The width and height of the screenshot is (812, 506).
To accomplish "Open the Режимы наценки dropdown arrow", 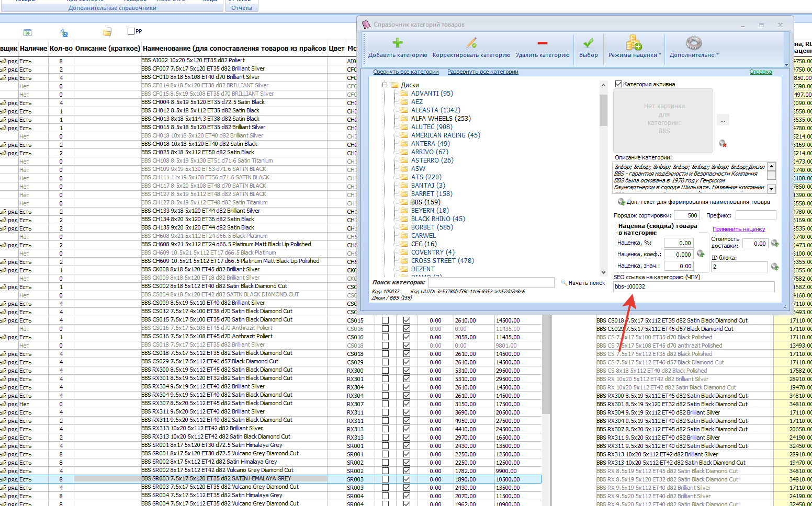I will pyautogui.click(x=660, y=54).
